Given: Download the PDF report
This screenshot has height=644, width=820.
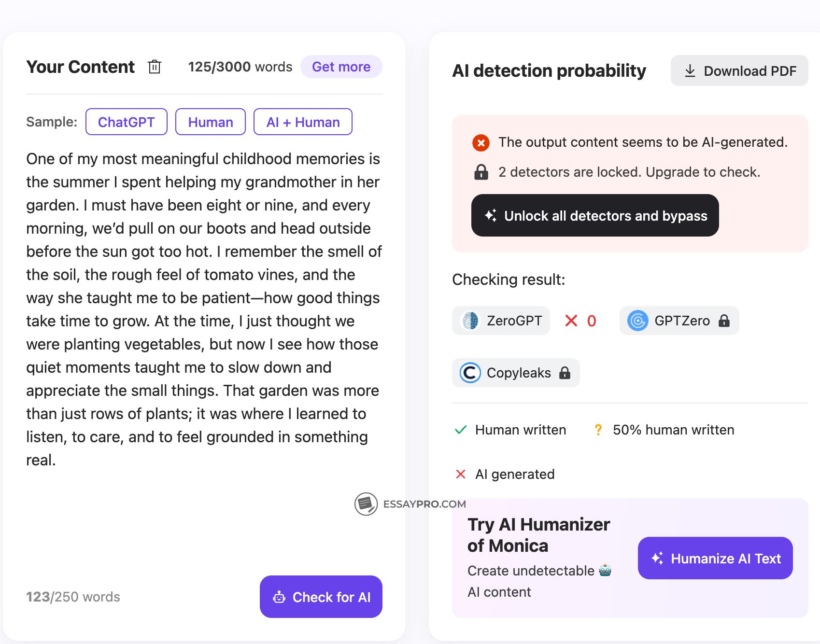Looking at the screenshot, I should tap(739, 71).
